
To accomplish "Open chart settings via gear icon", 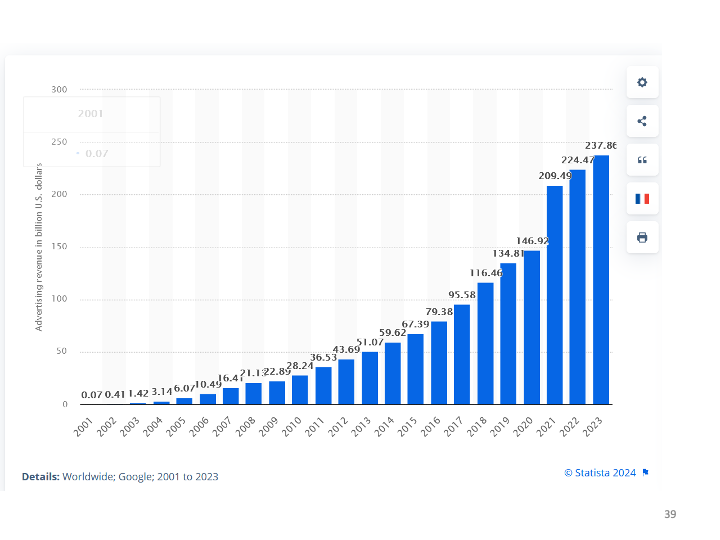I will coord(642,82).
